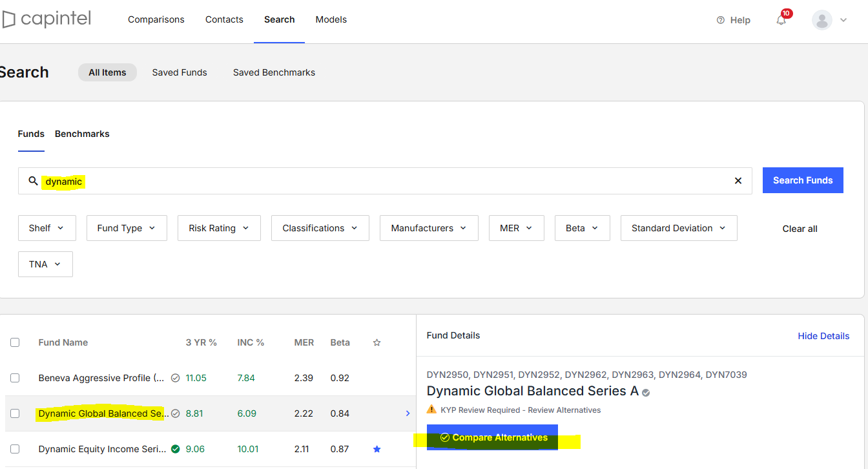Go to Models in top navigation
This screenshot has width=868, height=469.
pos(331,19)
